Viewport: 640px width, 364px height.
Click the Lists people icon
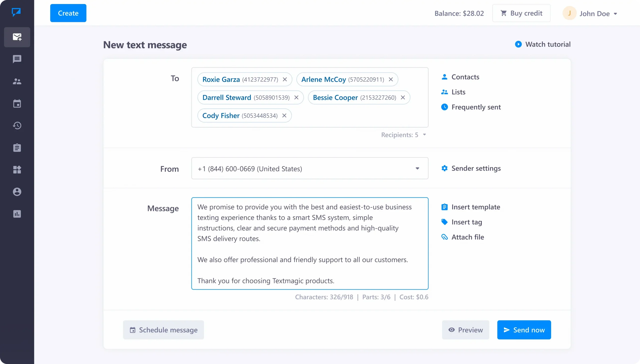[x=444, y=92]
